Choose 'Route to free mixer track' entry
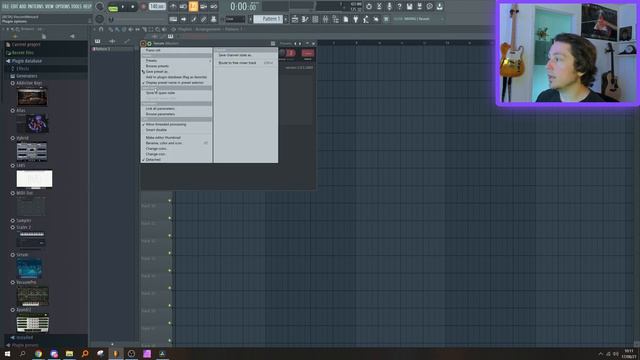Viewport: 640px width, 360px height. [246, 63]
